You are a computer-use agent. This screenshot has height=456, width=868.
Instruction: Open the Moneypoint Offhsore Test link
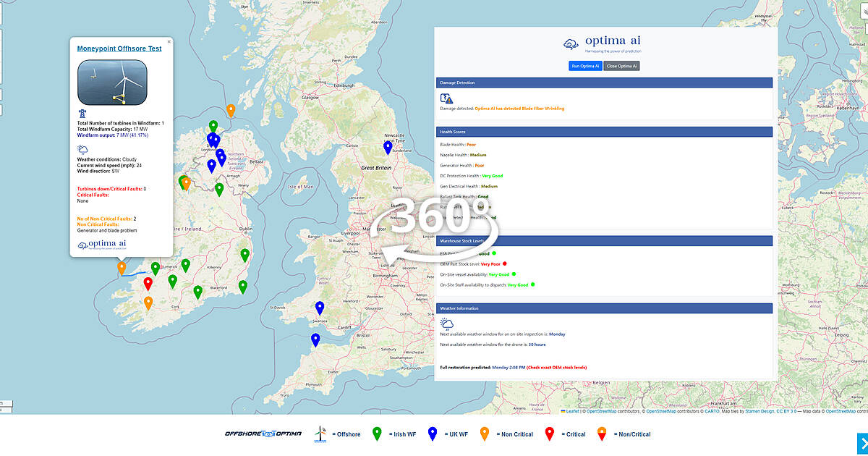pyautogui.click(x=119, y=48)
